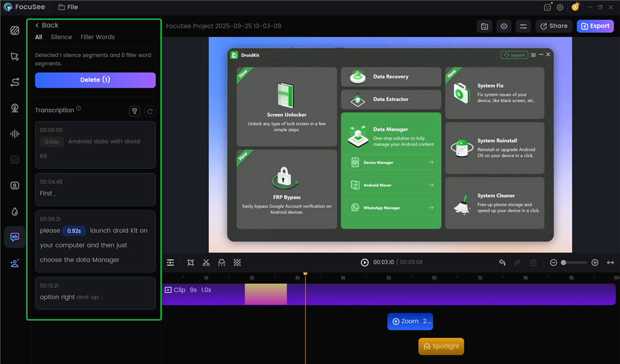Screen dimensions: 620x364
Task: Click the timeline zoom slider
Action: tap(574, 262)
